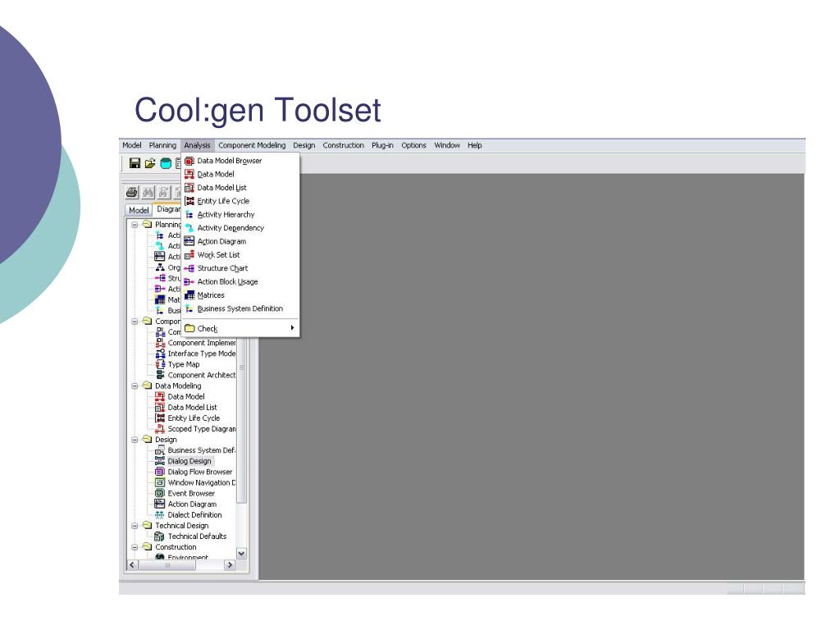Click the Save floppy disk toolbar icon

point(135,163)
